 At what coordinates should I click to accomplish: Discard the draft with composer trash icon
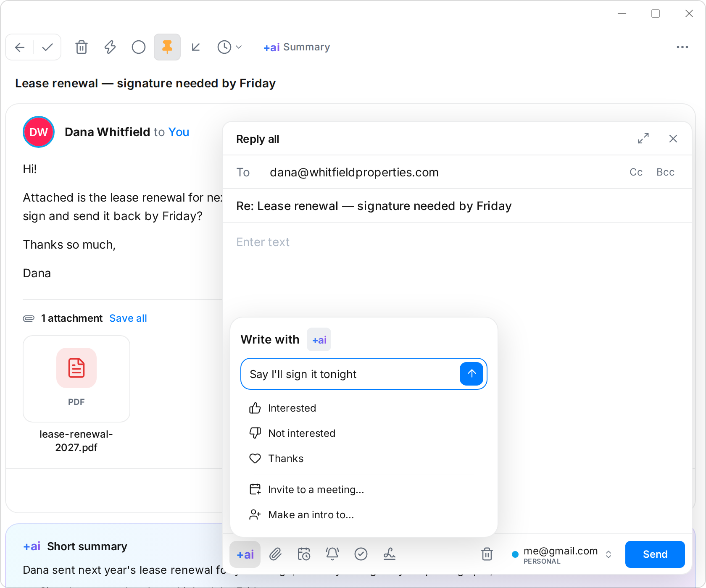pos(487,554)
